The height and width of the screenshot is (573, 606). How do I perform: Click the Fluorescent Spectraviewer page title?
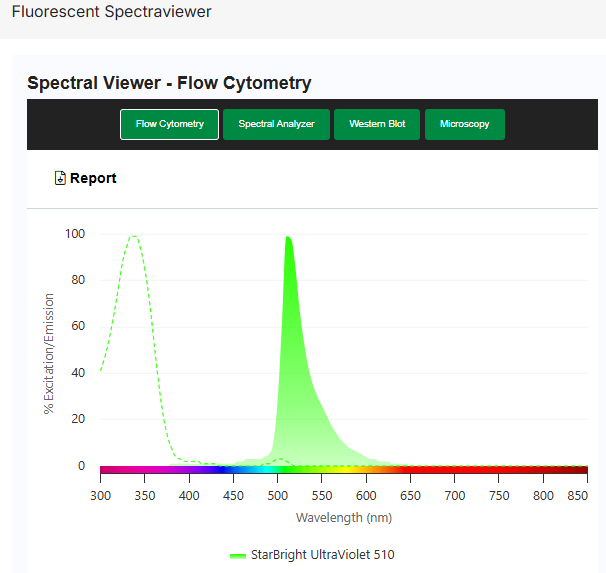[x=111, y=13]
